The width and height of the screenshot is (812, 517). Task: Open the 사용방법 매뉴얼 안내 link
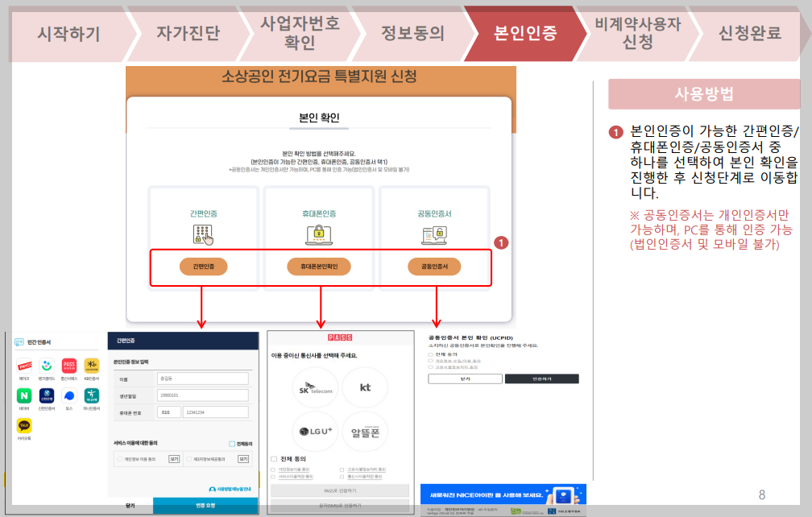tap(230, 489)
